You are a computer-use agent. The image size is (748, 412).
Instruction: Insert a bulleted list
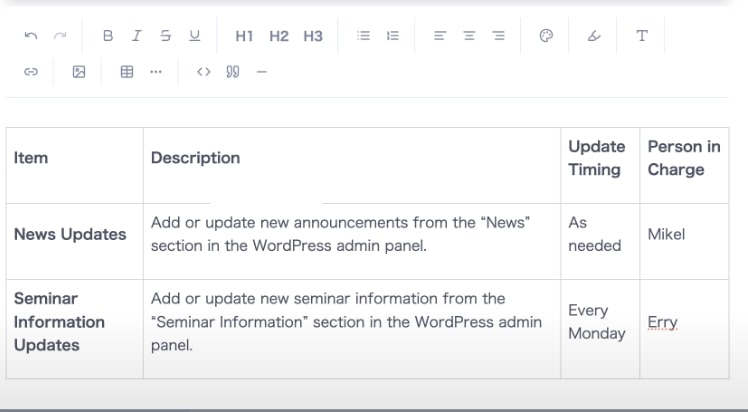pyautogui.click(x=364, y=36)
